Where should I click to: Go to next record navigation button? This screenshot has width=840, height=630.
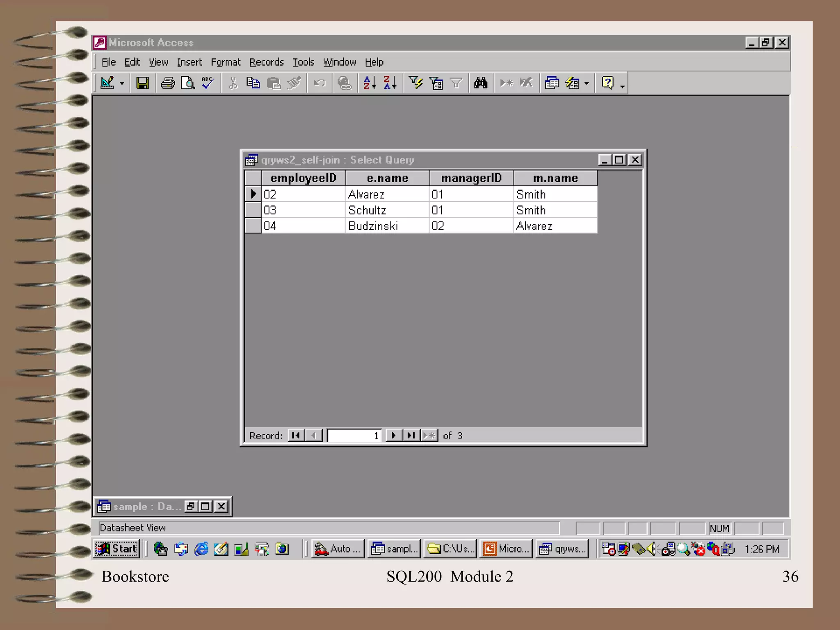[393, 435]
